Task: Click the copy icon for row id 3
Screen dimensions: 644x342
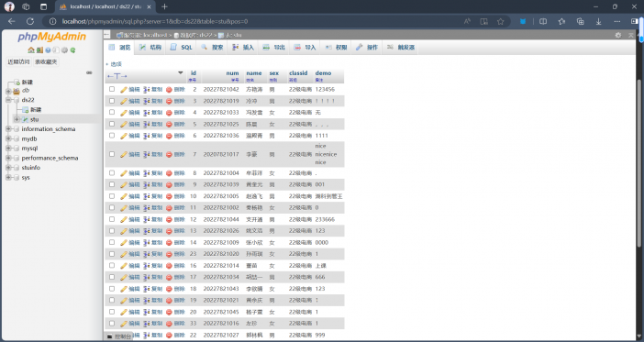Action: coord(146,101)
